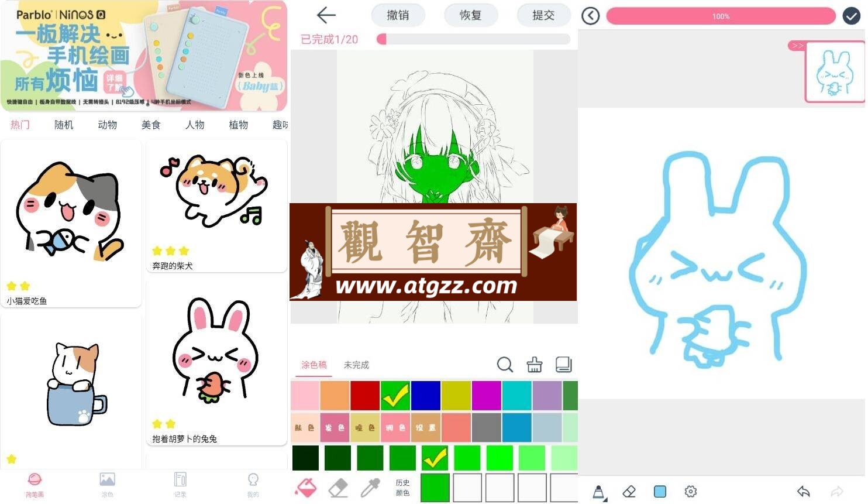Open the 记录 bottom navigation item
868x504 pixels.
coord(180,485)
